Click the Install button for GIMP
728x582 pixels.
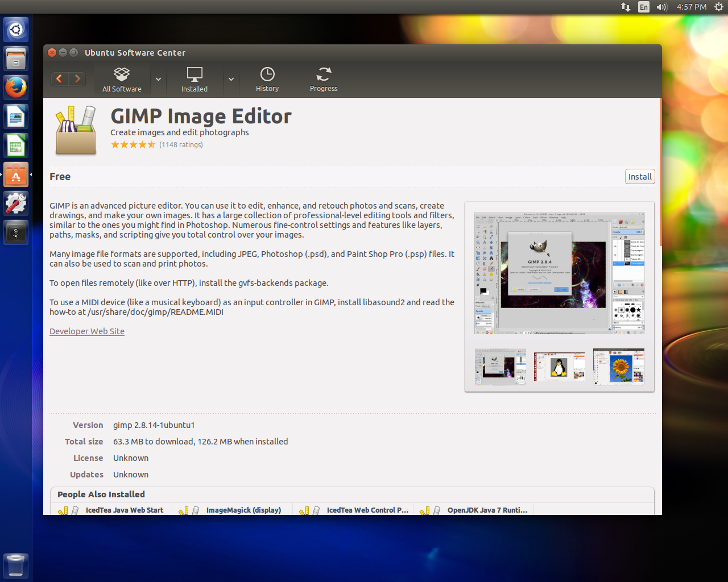(x=640, y=177)
